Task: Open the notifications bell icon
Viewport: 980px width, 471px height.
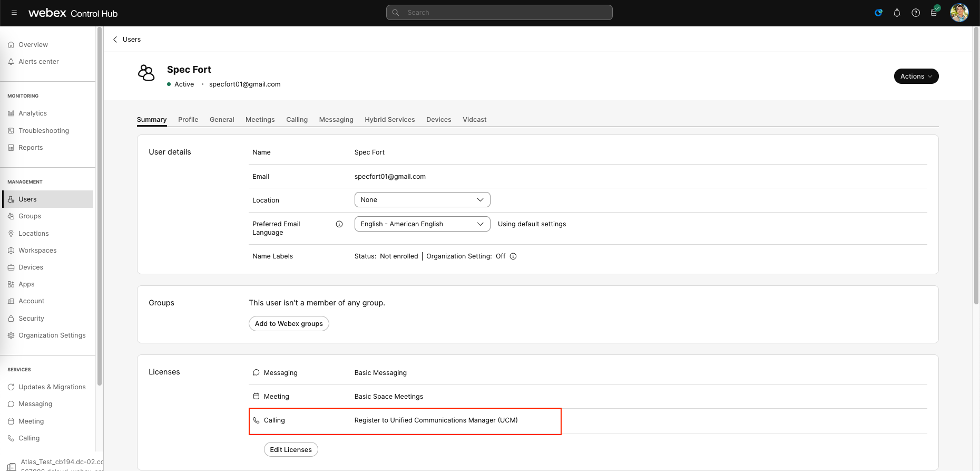Action: point(897,13)
